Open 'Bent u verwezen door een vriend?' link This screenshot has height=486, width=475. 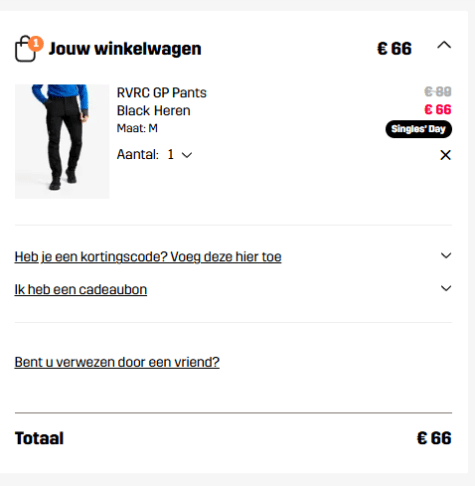coord(117,362)
